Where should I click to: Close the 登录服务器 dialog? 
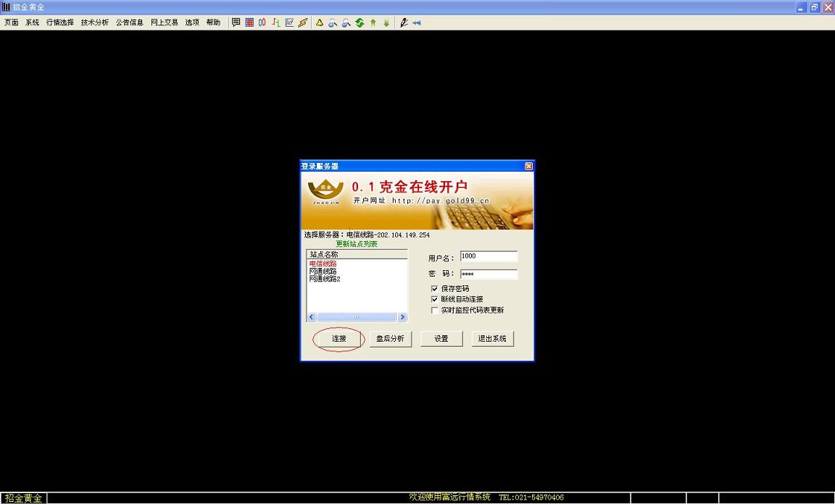coord(528,166)
